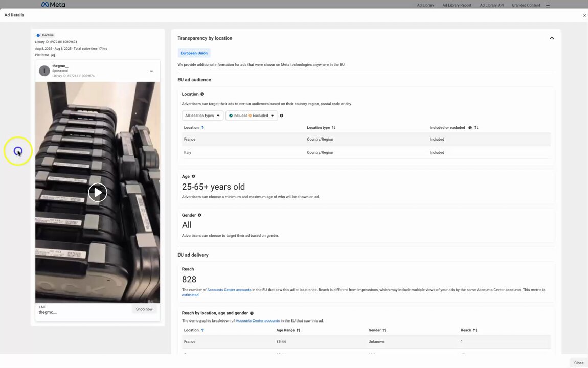Click info icon beside Gender heading

pyautogui.click(x=199, y=215)
